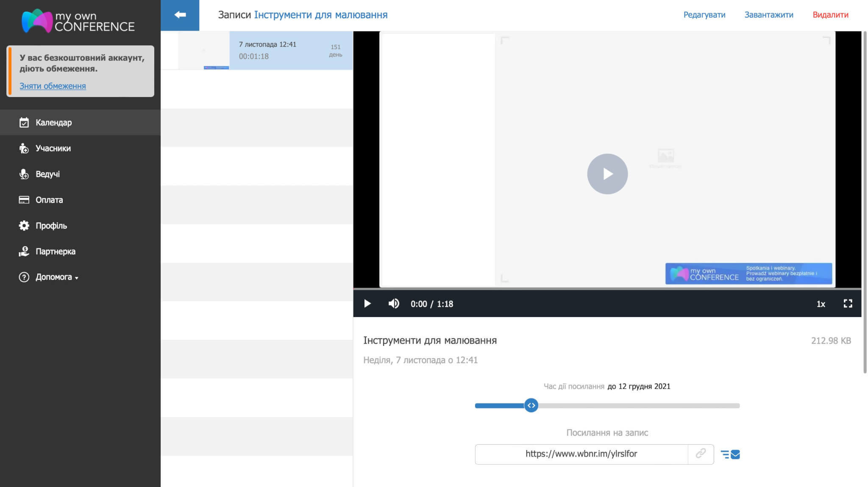
Task: Enter fullscreen video mode
Action: tap(848, 303)
